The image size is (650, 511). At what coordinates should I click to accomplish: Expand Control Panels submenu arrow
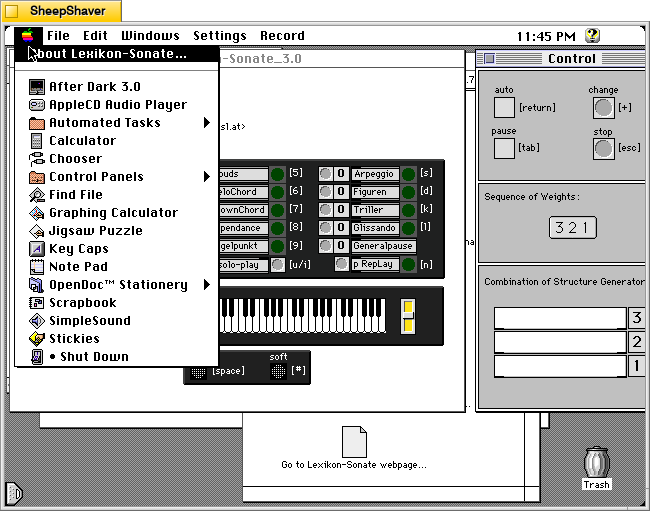[x=207, y=177]
